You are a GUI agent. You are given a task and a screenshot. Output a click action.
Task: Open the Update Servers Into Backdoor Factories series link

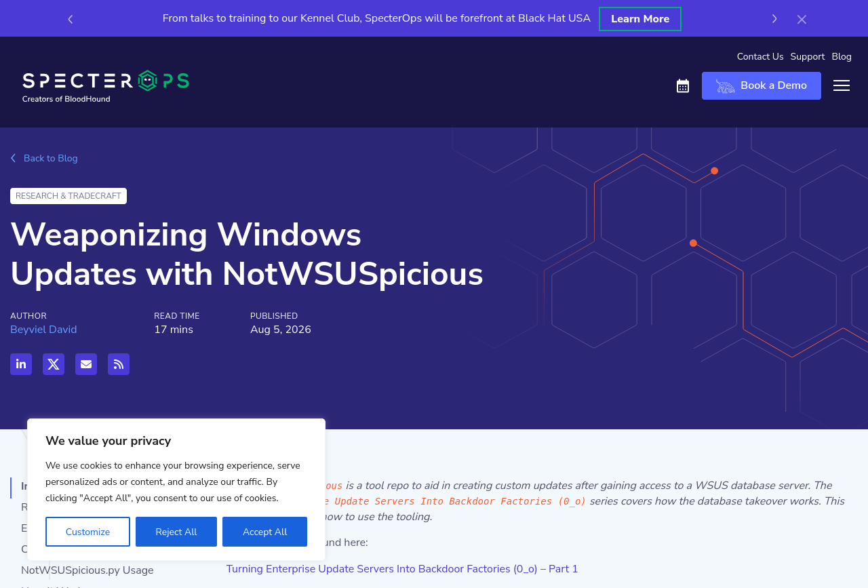456,501
